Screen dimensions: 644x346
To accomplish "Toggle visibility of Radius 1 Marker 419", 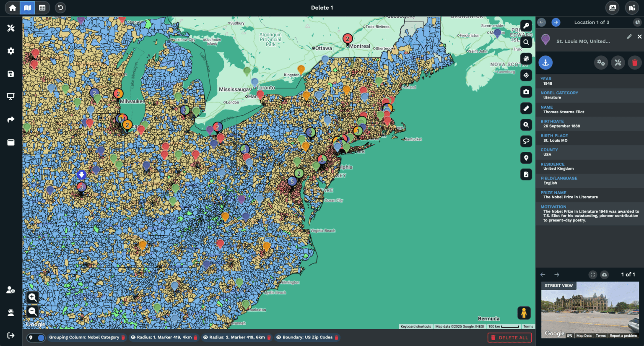I will click(x=133, y=337).
